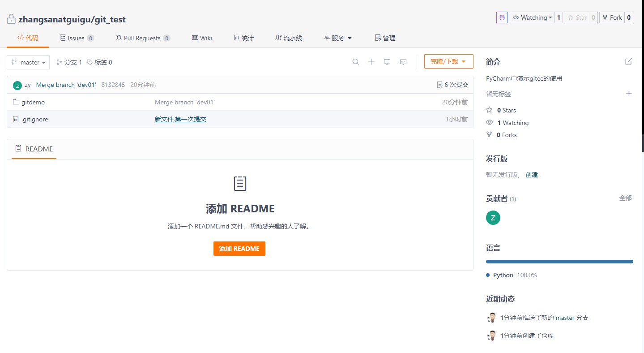View the 6 次提交 commit history
Screen dimensions: 644x353
pos(452,85)
